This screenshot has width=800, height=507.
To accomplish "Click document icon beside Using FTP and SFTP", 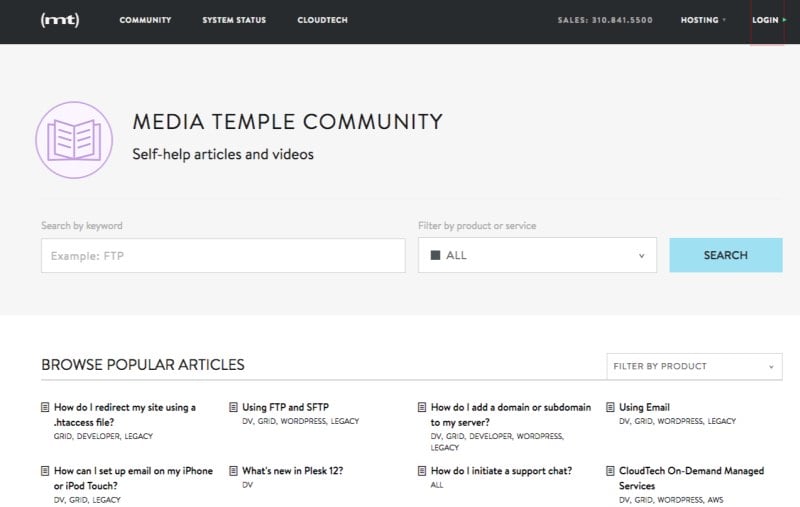I will pos(233,407).
